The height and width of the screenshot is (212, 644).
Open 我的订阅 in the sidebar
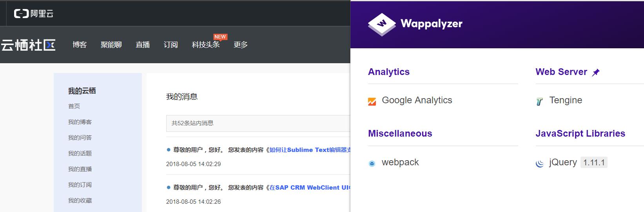[80, 185]
